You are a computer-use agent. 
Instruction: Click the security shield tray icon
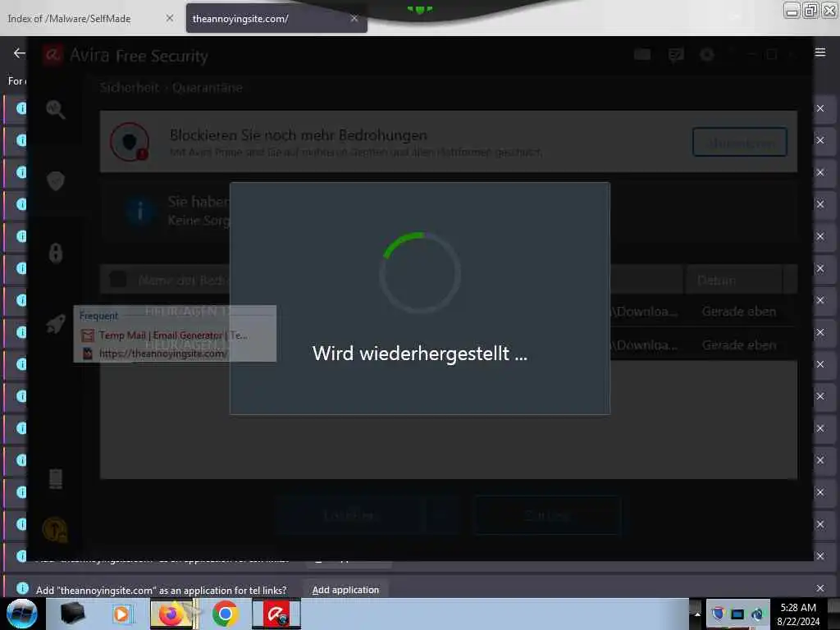coord(718,614)
